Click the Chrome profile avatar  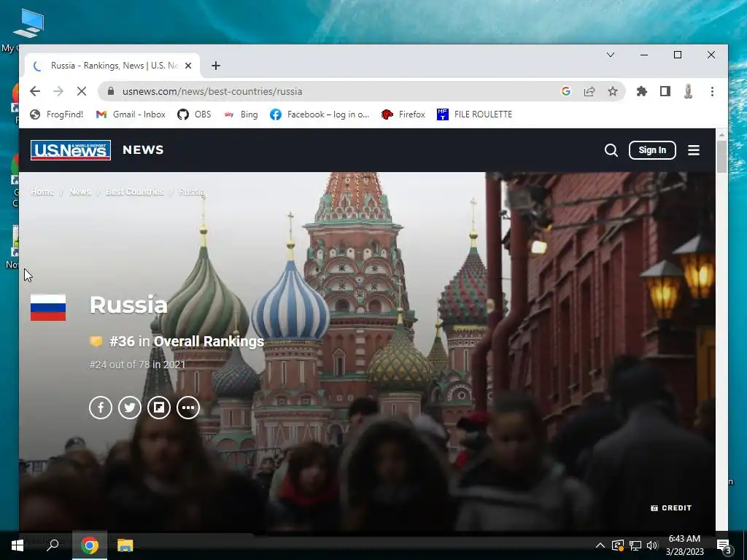[x=688, y=91]
